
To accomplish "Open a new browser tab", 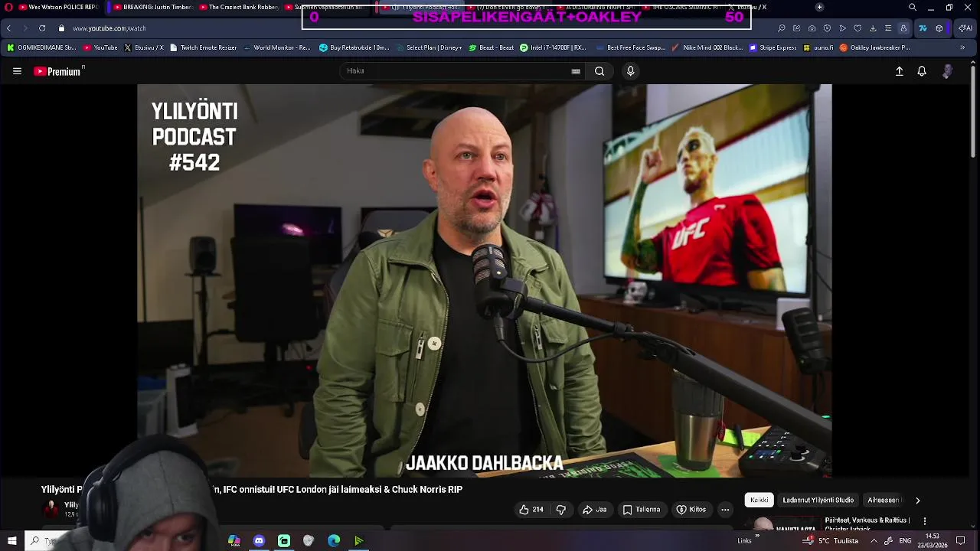I will click(x=819, y=7).
